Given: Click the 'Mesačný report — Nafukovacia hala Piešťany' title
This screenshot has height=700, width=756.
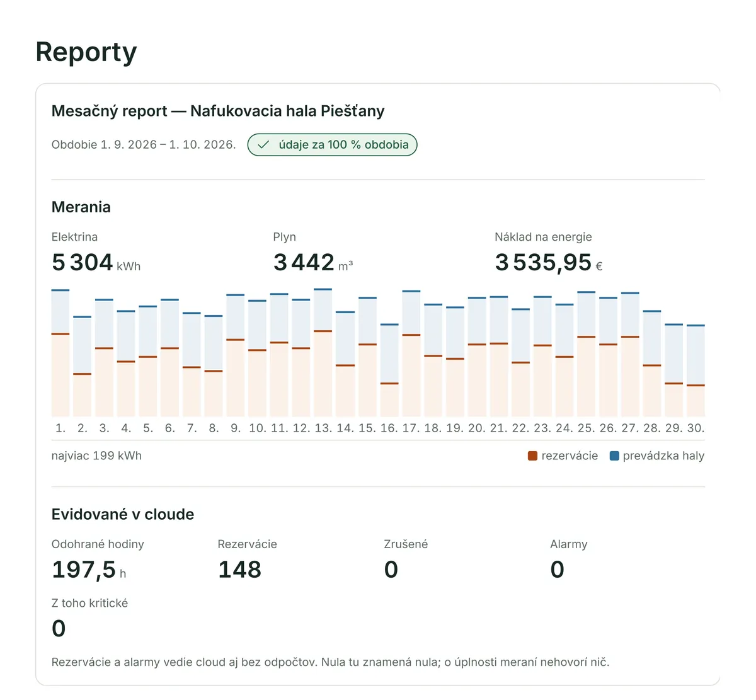Looking at the screenshot, I should tap(218, 111).
